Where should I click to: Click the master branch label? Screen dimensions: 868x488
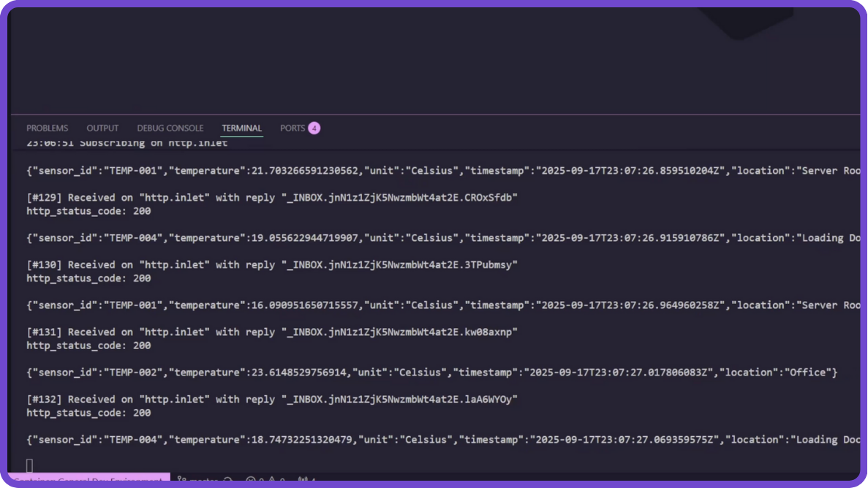(x=203, y=480)
